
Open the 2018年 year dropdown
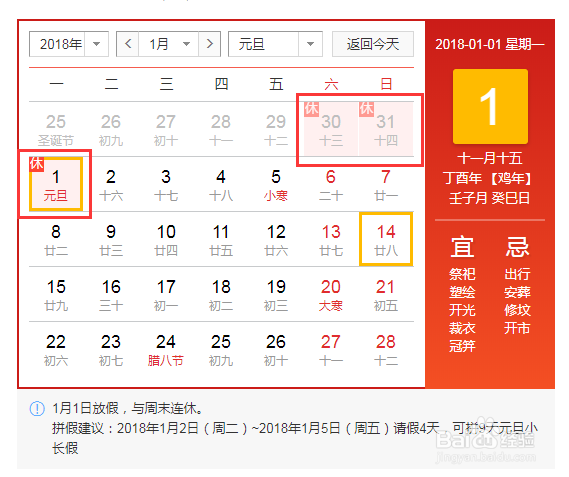[x=69, y=44]
